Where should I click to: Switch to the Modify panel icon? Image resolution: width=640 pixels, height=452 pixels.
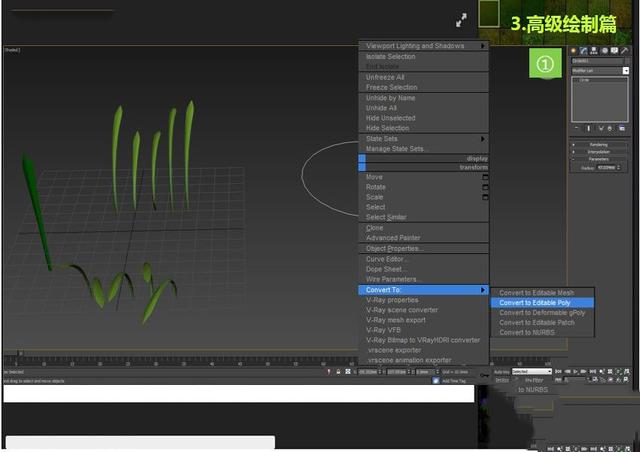[x=583, y=50]
